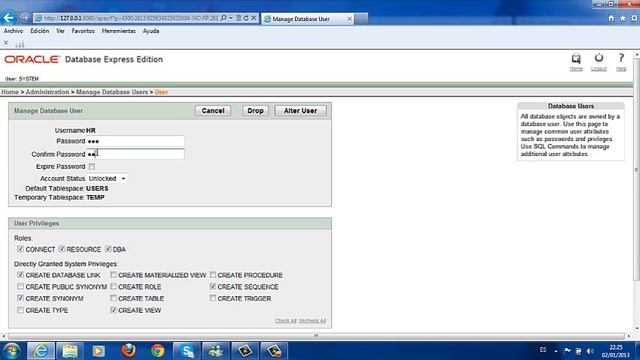Open the Herramientas menu
This screenshot has width=640, height=360.
point(119,31)
